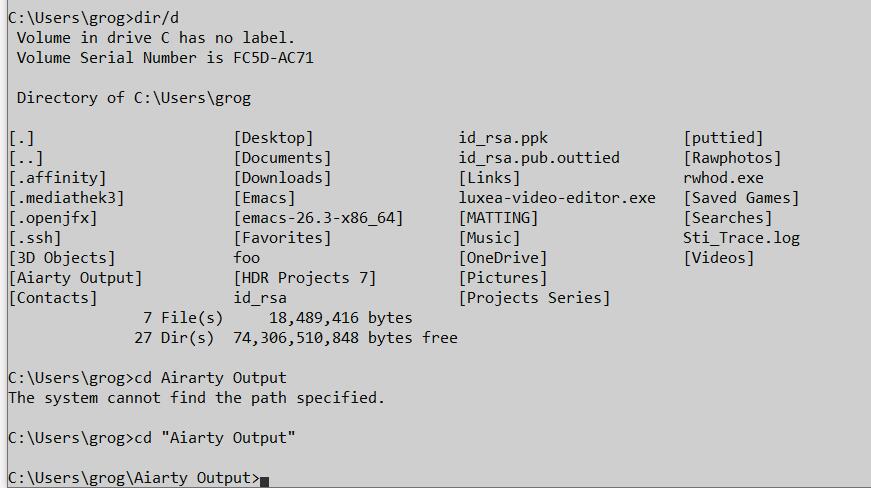The width and height of the screenshot is (871, 488).
Task: Click the "cannot find the path" error line
Action: click(196, 398)
